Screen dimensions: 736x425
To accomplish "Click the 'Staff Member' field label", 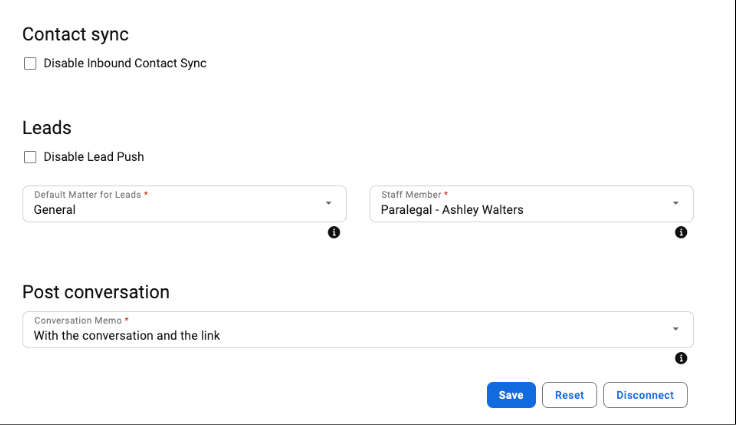I will pyautogui.click(x=411, y=194).
